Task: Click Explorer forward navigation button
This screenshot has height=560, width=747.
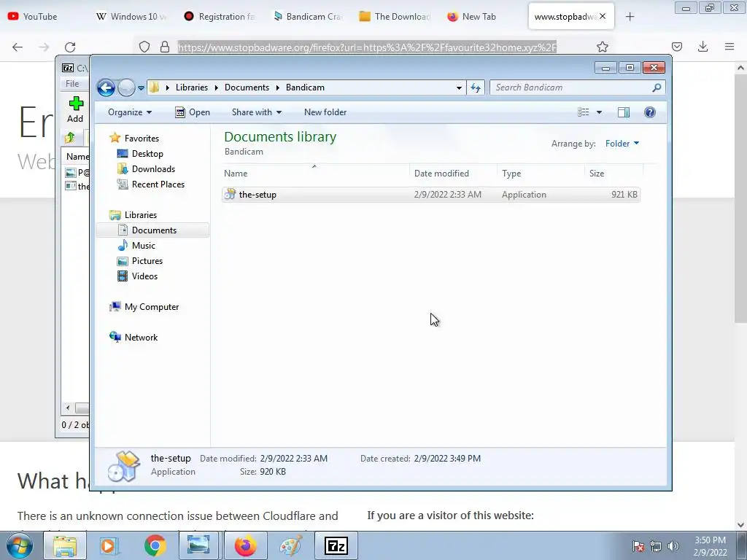Action: [126, 87]
